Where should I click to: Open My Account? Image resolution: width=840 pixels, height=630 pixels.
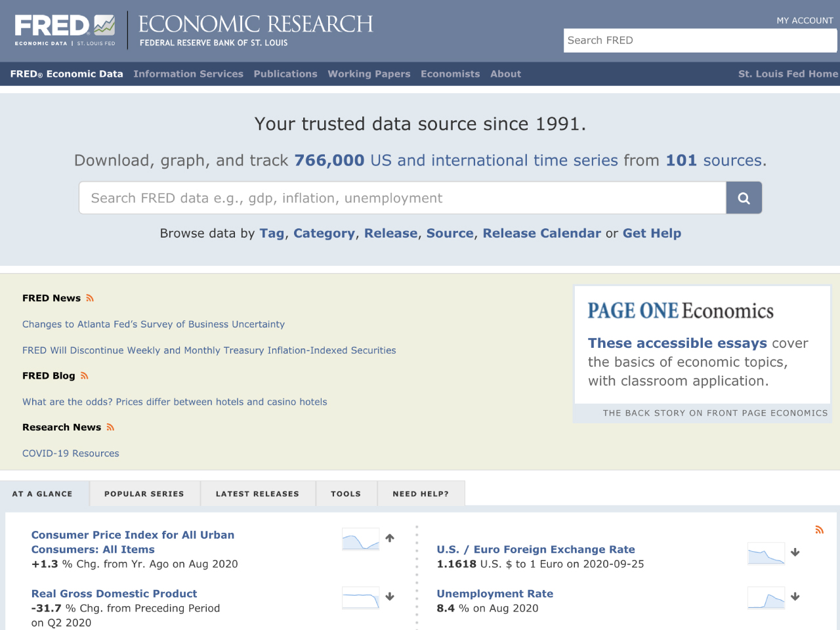(805, 20)
